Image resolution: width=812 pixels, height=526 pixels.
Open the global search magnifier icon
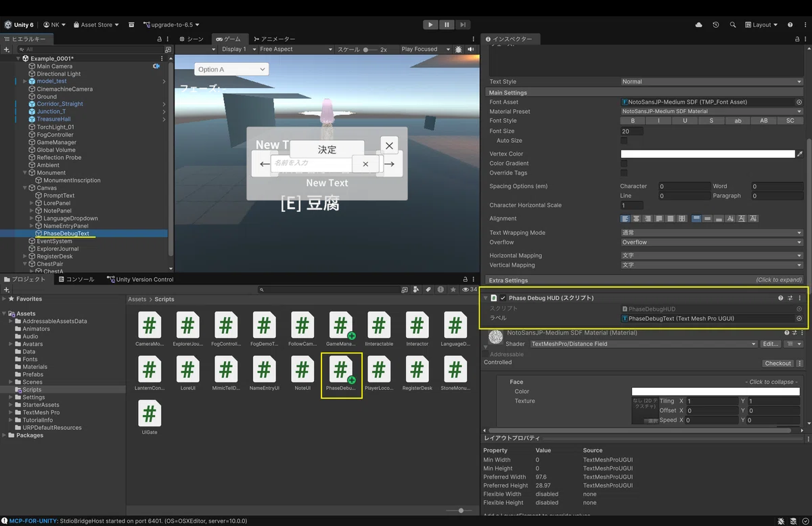[x=733, y=25]
